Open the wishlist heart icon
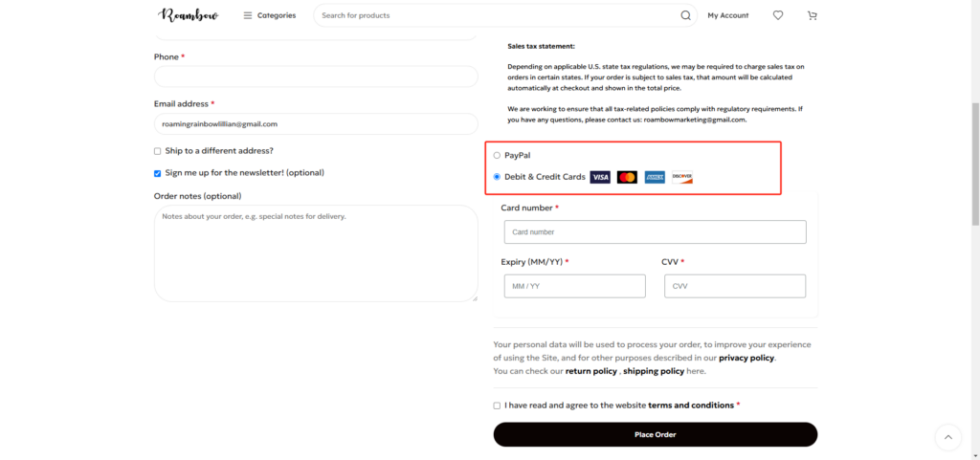This screenshot has width=980, height=460. [778, 15]
